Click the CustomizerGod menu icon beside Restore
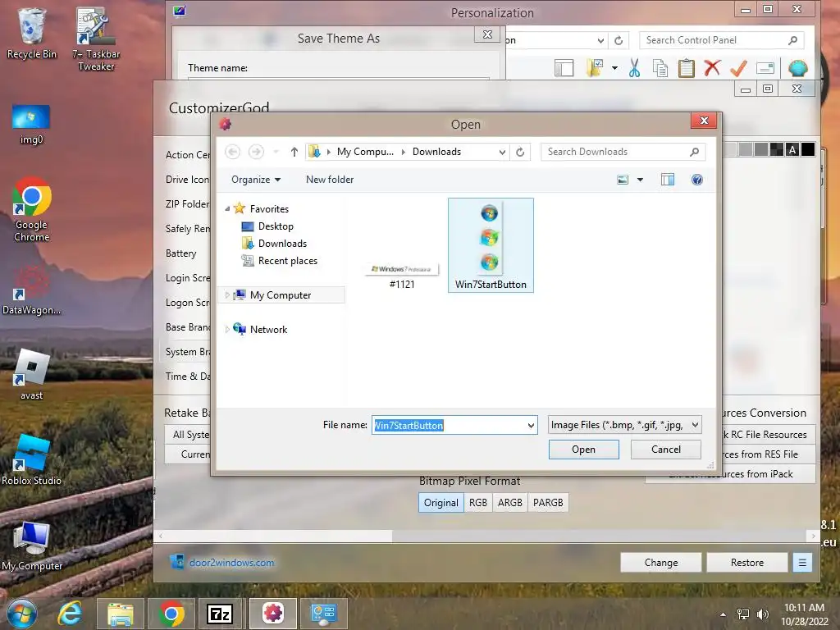The height and width of the screenshot is (630, 840). pyautogui.click(x=802, y=563)
